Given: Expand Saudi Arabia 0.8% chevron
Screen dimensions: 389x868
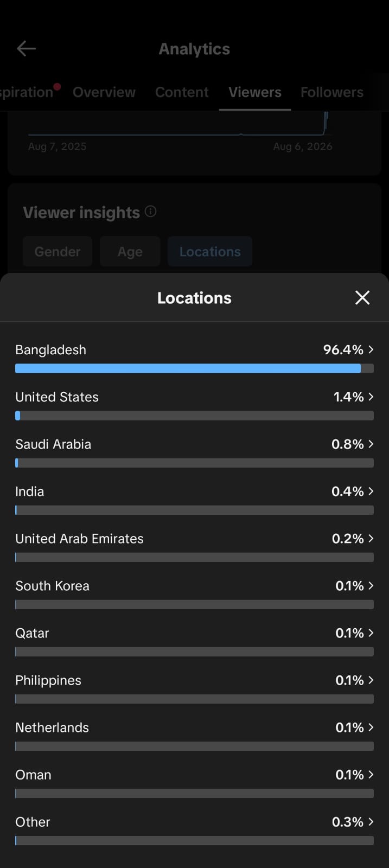Looking at the screenshot, I should click(371, 444).
